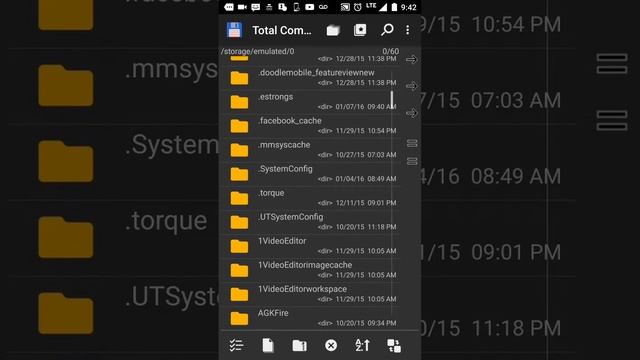Select 1VideoEditor via its folder icon
The image size is (640, 360).
[x=239, y=247]
